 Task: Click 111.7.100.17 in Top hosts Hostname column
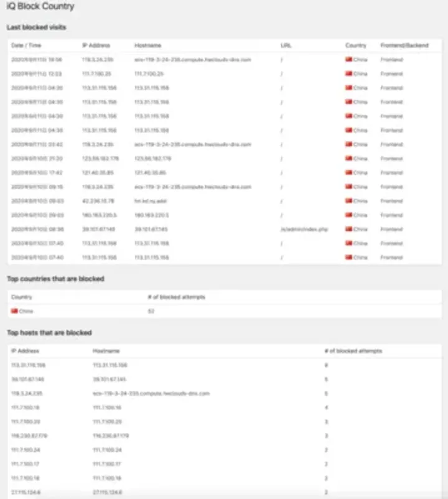(x=106, y=464)
